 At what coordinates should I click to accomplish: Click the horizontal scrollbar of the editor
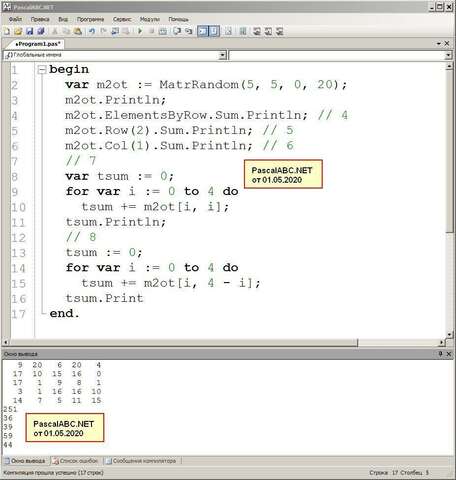pos(183,342)
